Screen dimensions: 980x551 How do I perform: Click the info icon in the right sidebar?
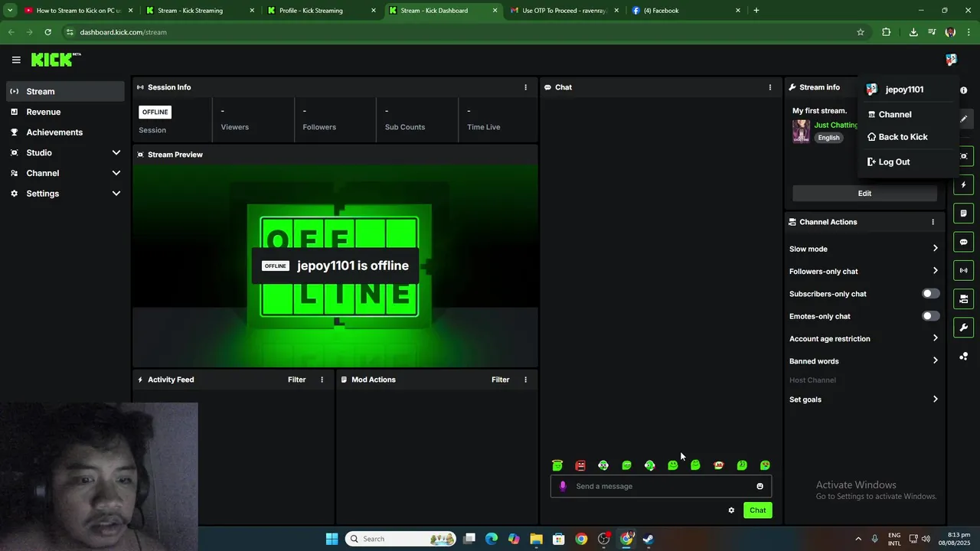coord(963,90)
